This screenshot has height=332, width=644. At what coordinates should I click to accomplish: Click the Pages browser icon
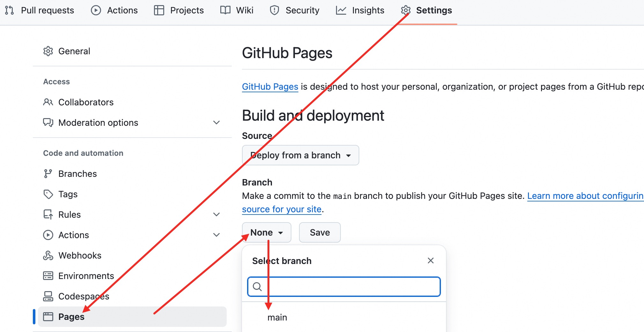click(x=48, y=317)
